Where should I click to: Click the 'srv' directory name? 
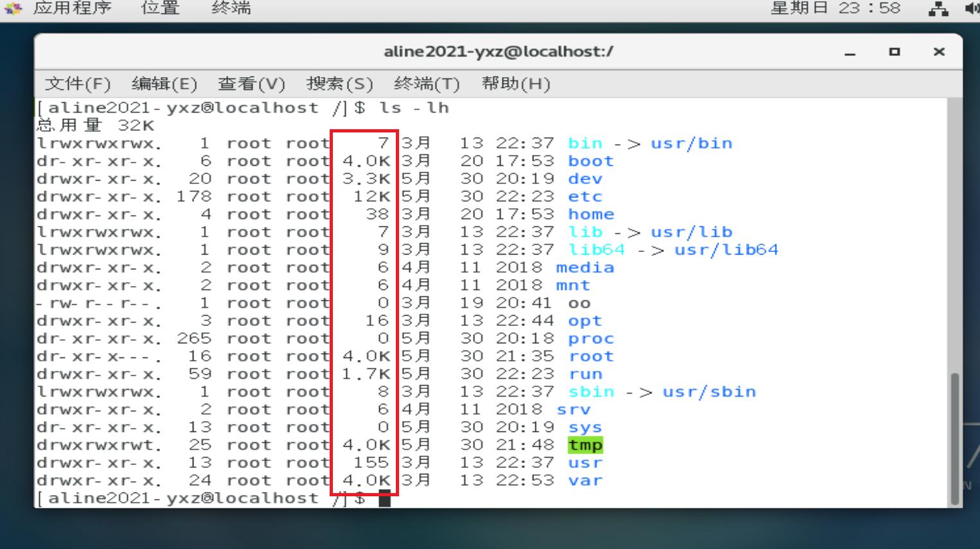[573, 410]
